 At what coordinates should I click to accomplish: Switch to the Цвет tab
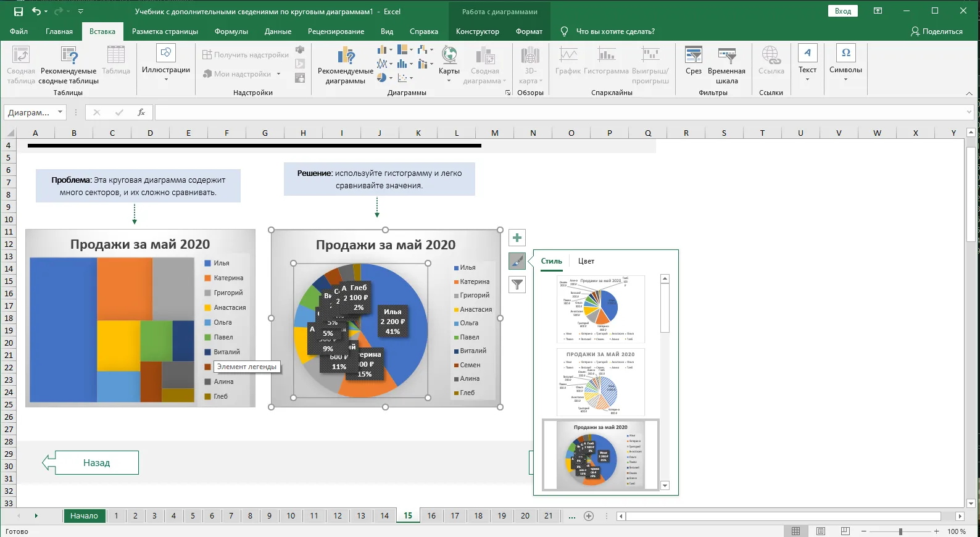(x=586, y=261)
